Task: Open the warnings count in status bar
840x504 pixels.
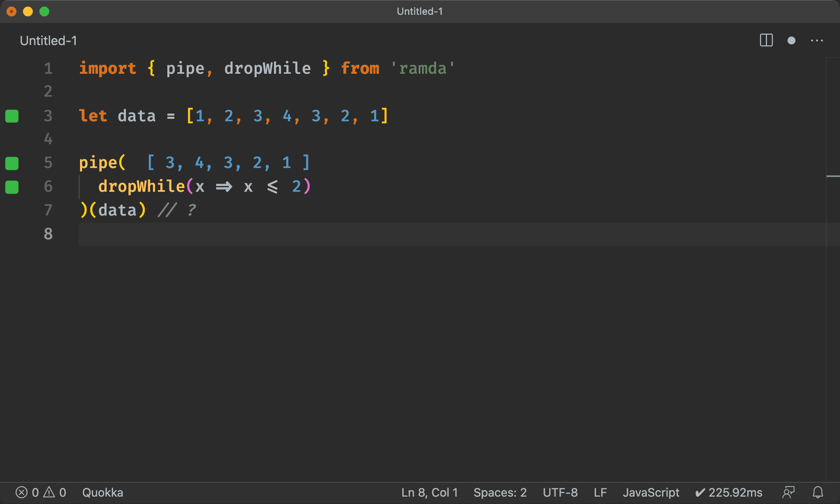Action: [x=55, y=492]
